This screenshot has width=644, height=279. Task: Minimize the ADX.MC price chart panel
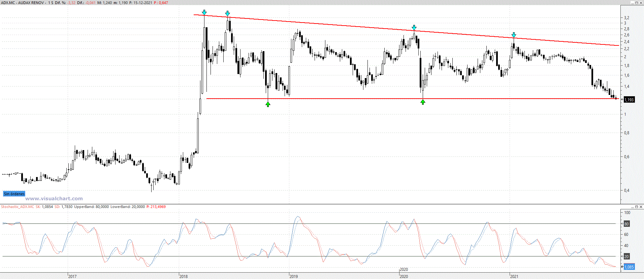pyautogui.click(x=632, y=3)
